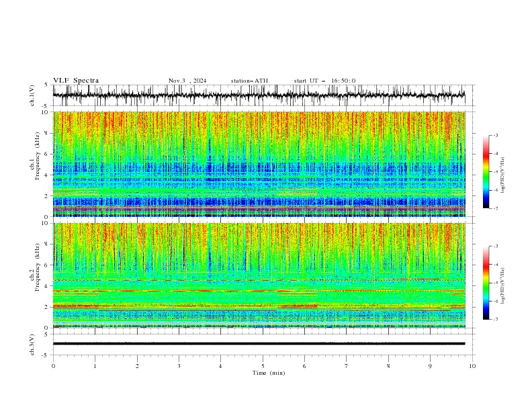The image size is (532, 411).
Task: Click the "-5" volt tick on ch.3 waveform
Action: [45, 355]
